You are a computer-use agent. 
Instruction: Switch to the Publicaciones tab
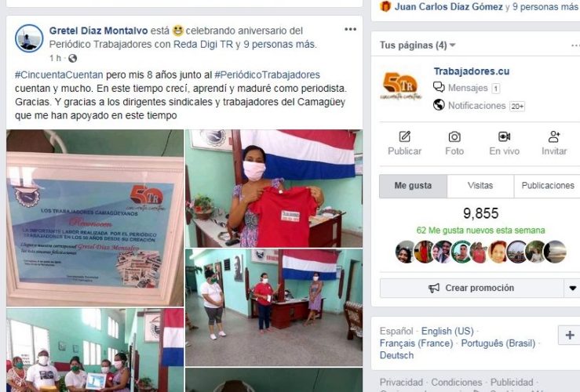548,186
